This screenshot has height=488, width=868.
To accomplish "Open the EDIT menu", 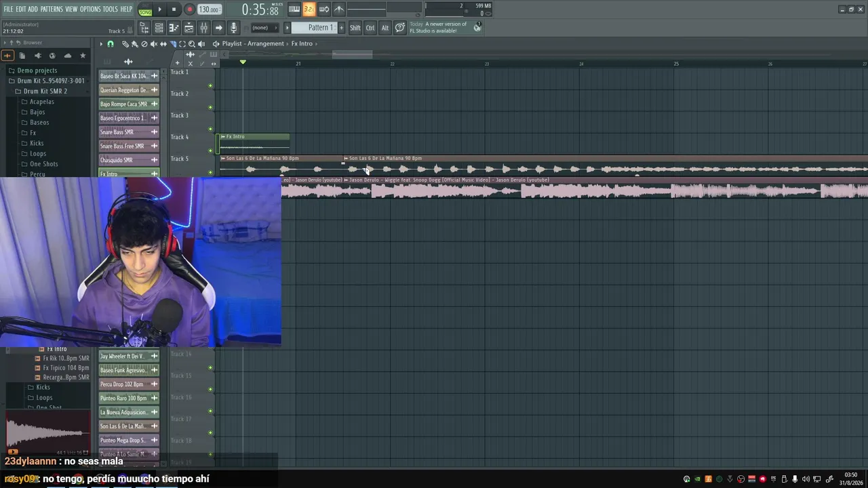I will (21, 9).
